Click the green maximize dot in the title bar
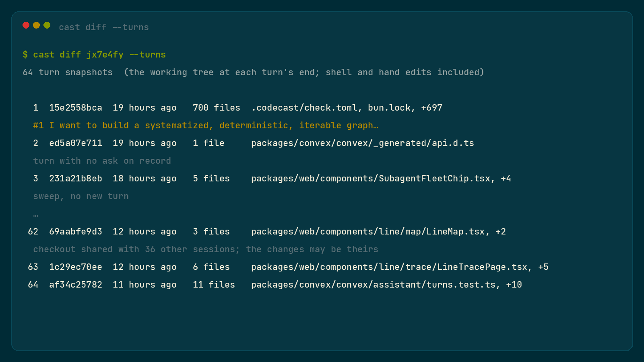 tap(47, 25)
